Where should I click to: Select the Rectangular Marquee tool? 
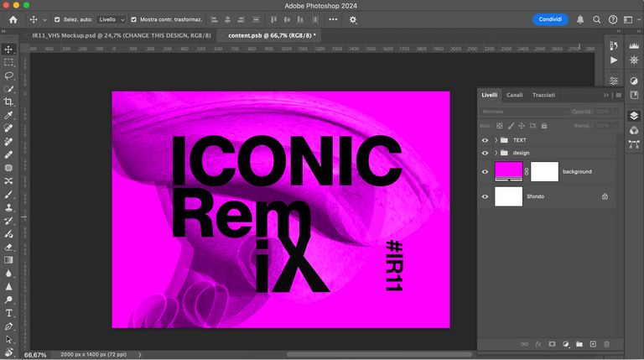pyautogui.click(x=8, y=62)
